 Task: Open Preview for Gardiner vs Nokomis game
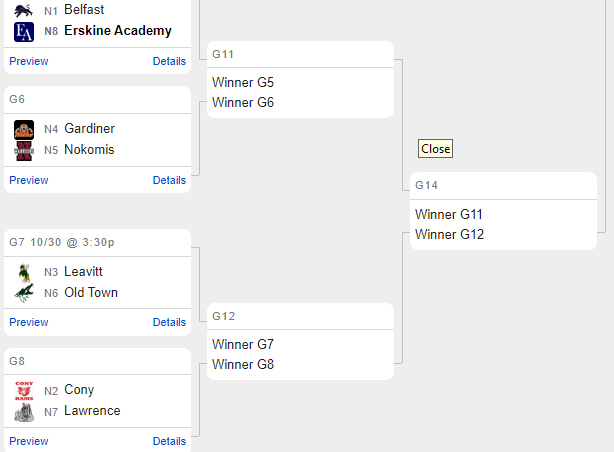[29, 180]
